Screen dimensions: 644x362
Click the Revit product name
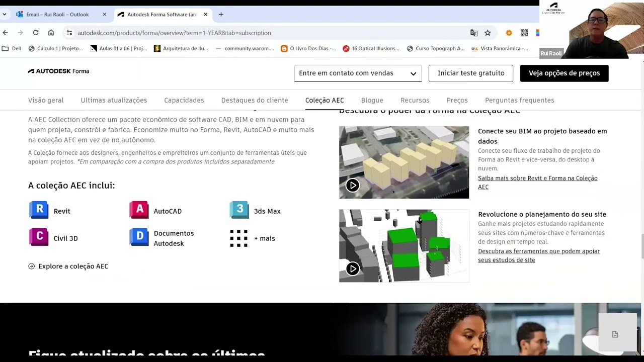[x=62, y=211]
